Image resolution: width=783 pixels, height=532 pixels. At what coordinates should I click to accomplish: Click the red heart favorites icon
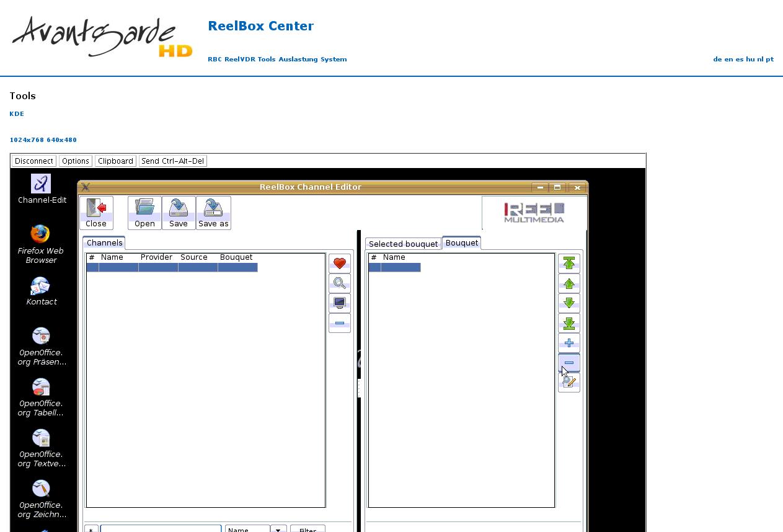pos(339,264)
